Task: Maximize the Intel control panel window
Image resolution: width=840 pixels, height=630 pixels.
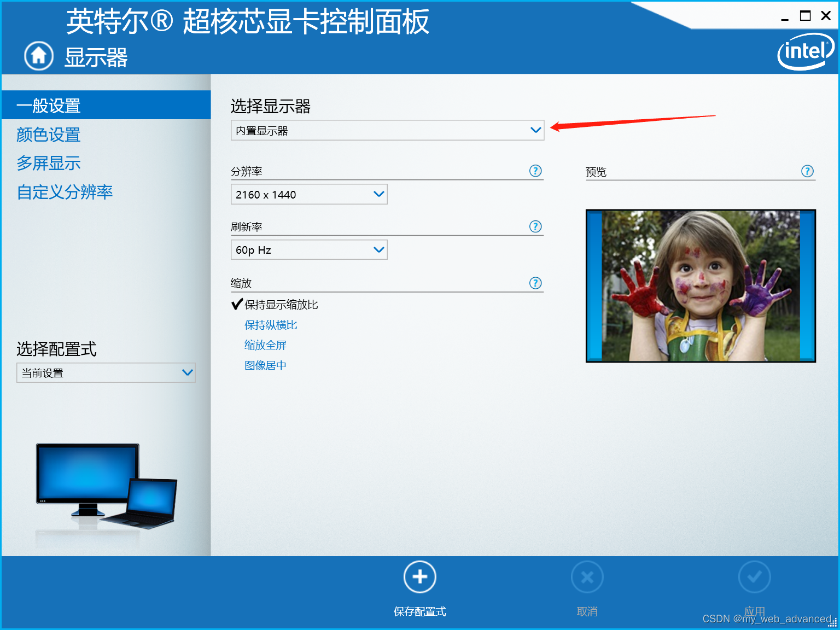Action: 805,16
